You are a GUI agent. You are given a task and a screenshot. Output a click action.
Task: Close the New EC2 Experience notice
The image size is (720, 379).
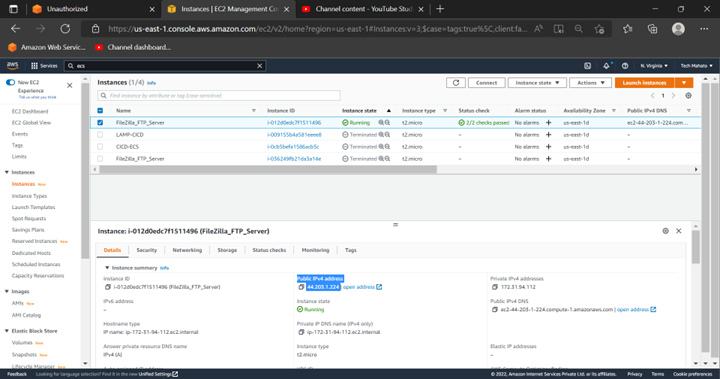[x=70, y=85]
